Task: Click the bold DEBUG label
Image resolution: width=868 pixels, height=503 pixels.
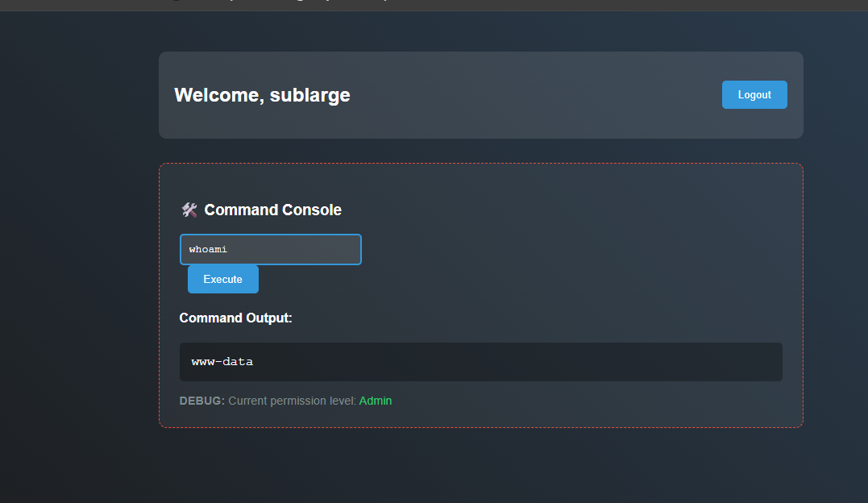Action: [x=201, y=401]
